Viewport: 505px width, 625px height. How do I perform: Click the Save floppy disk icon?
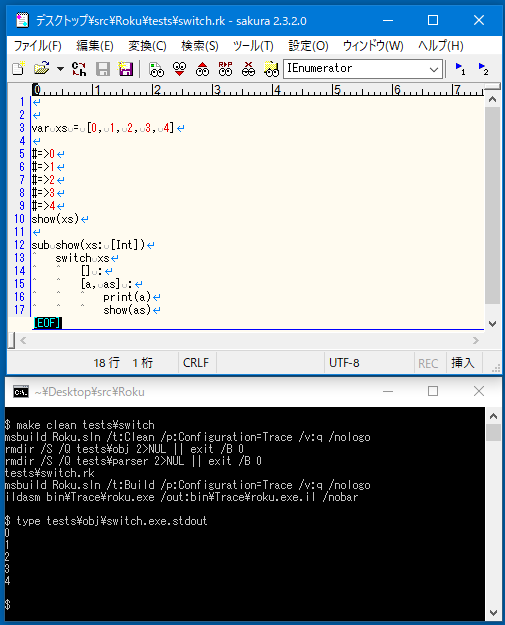[x=103, y=69]
